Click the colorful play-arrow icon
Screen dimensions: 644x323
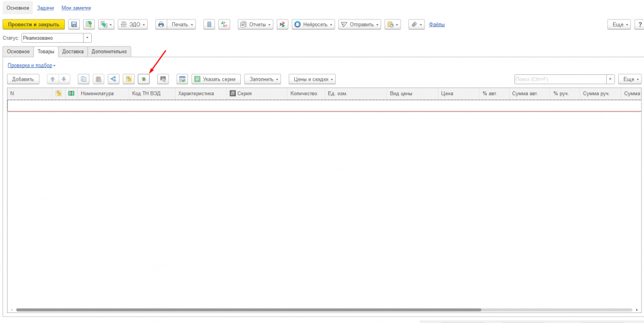(x=282, y=25)
